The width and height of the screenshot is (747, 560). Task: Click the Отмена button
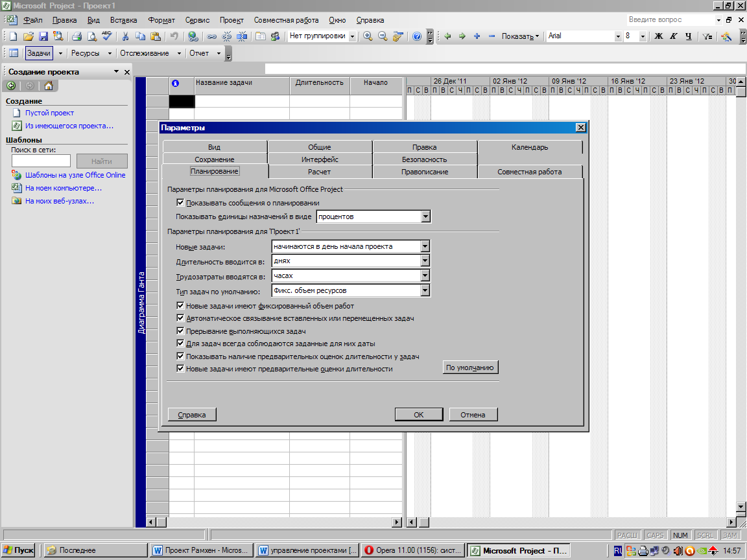473,415
